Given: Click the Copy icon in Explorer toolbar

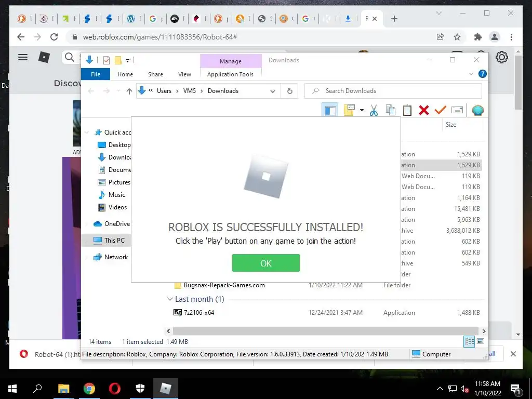Looking at the screenshot, I should pos(391,110).
